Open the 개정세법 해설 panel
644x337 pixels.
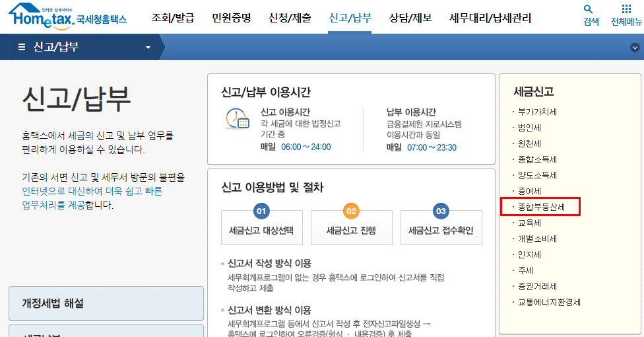click(106, 303)
